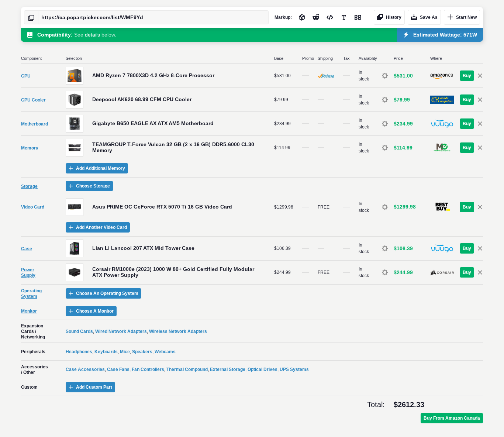
Task: Open the Thermal Compound link
Action: click(x=187, y=369)
